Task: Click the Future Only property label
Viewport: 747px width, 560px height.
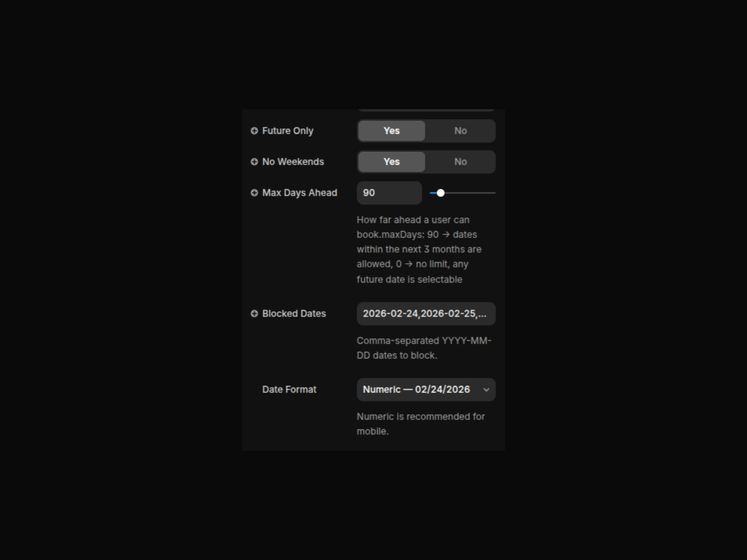Action: 288,131
